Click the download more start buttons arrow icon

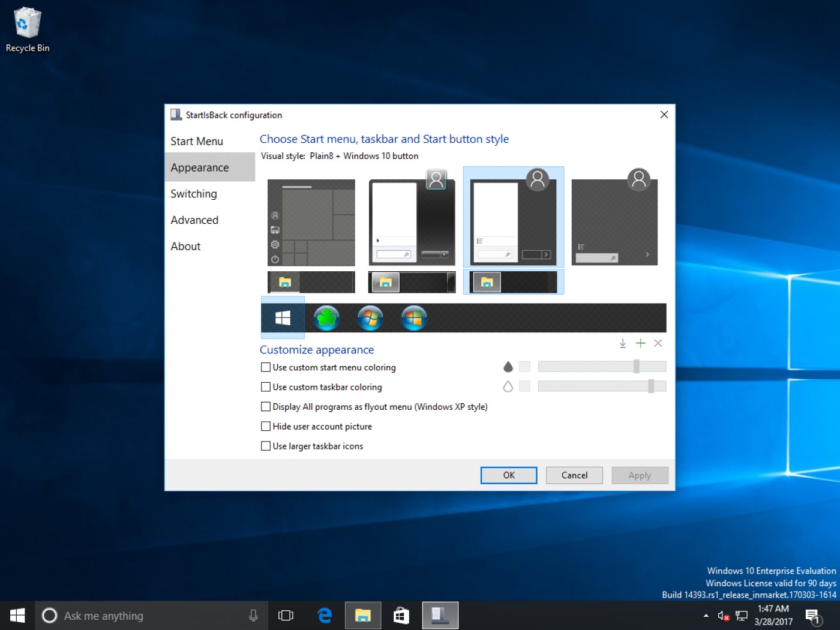pos(623,343)
